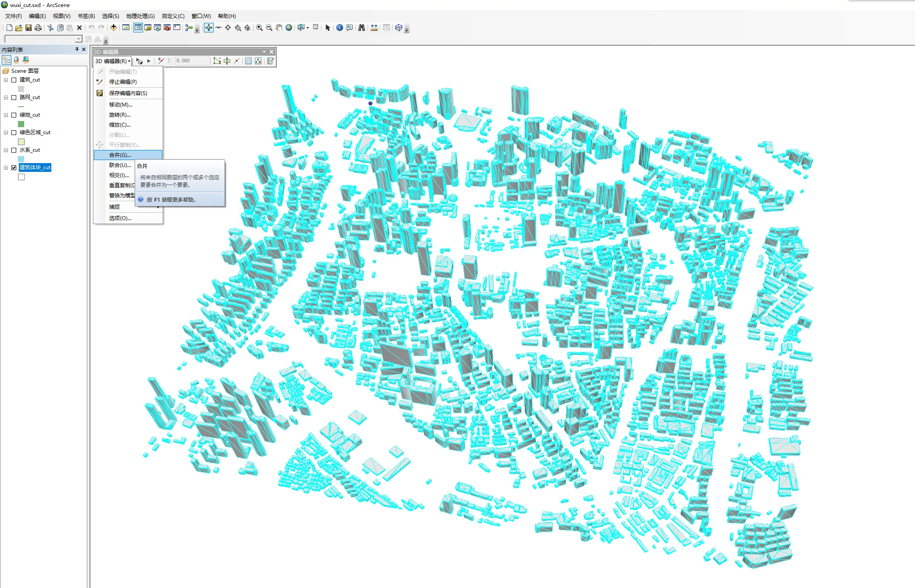Image resolution: width=915 pixels, height=588 pixels.
Task: Click the Add Data plus icon
Action: [x=114, y=28]
